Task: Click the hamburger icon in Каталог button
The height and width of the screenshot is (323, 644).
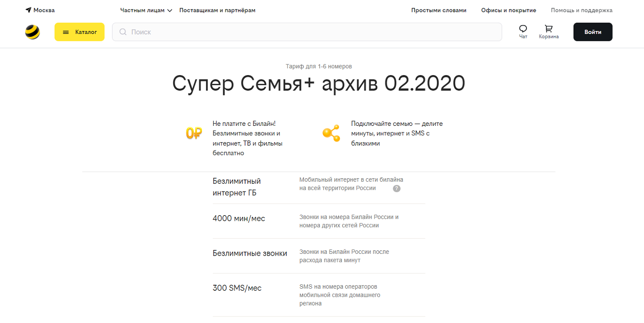Action: coord(66,32)
